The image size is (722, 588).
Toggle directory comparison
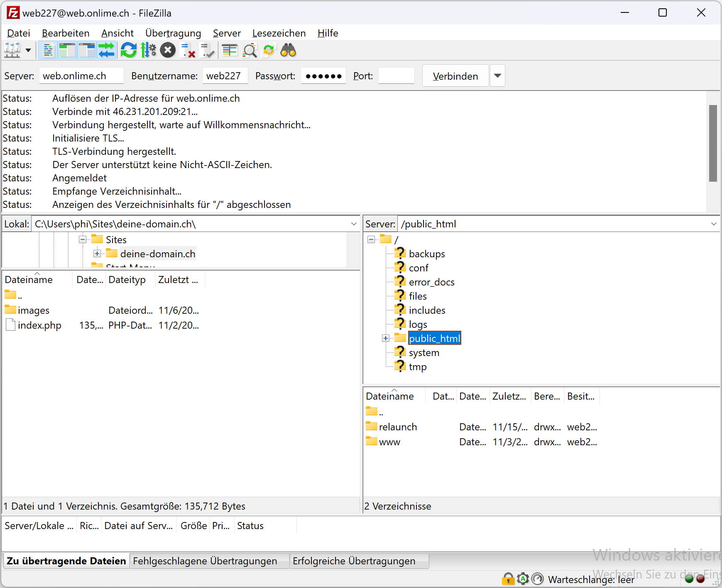click(x=250, y=51)
